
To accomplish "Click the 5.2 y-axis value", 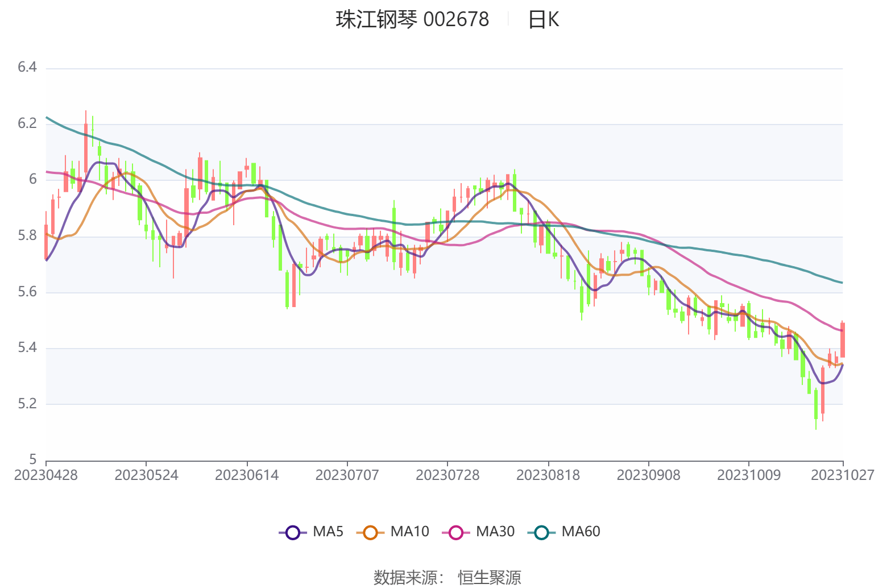I will click(27, 404).
